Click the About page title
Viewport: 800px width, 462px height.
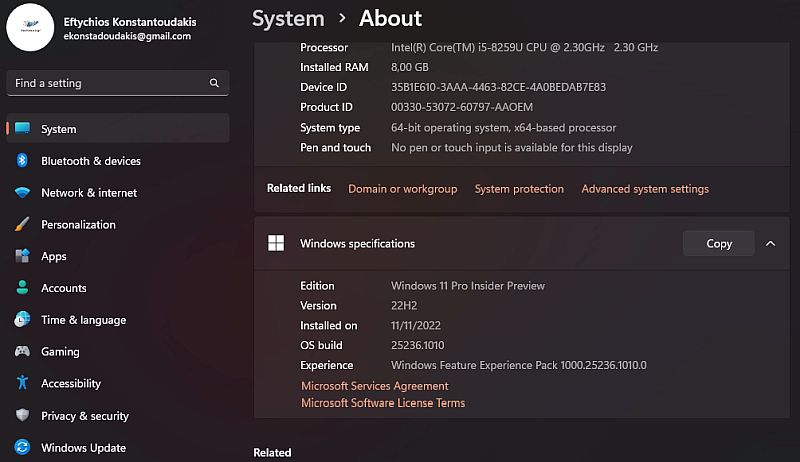(390, 19)
